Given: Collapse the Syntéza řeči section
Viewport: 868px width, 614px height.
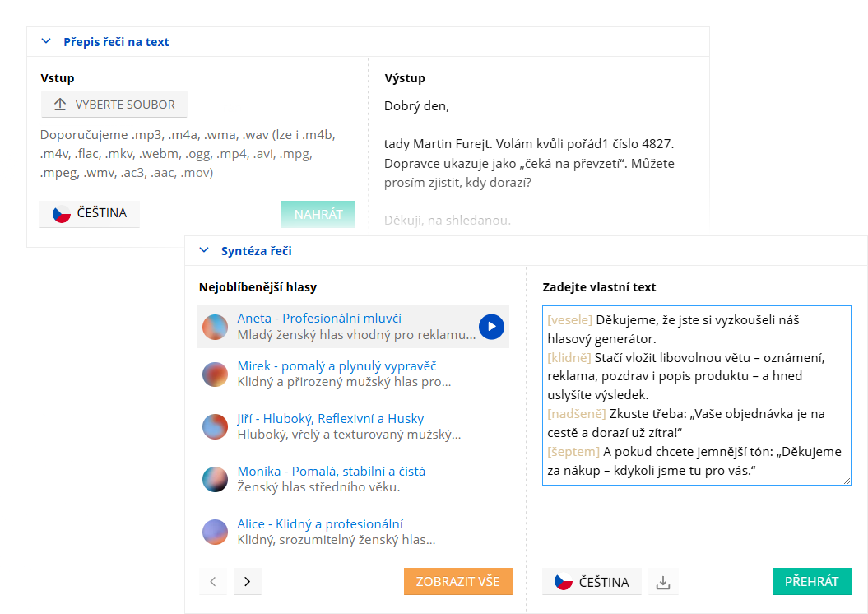Looking at the screenshot, I should [x=204, y=251].
